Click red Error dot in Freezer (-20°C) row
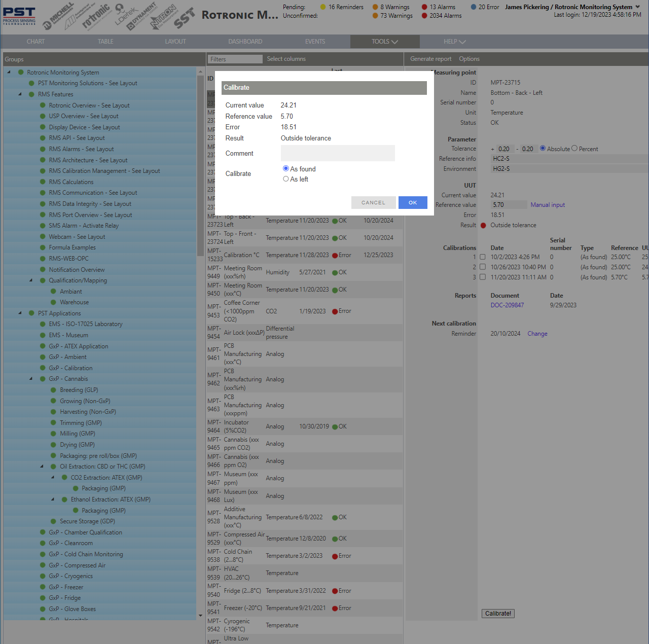 (x=335, y=609)
